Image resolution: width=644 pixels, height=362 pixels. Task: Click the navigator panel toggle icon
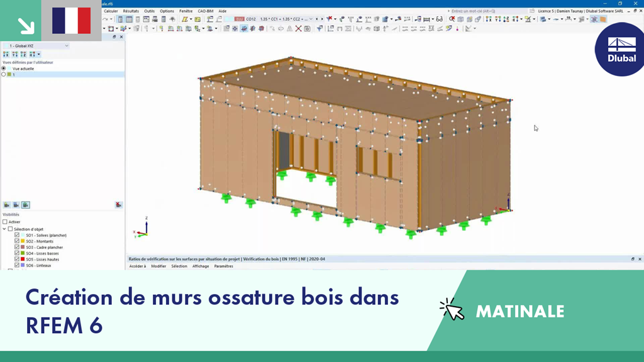120,19
